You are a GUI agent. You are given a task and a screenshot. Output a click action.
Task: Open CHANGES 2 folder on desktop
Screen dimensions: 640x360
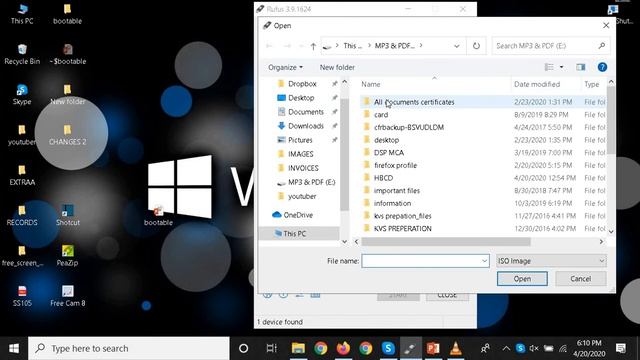coord(68,135)
